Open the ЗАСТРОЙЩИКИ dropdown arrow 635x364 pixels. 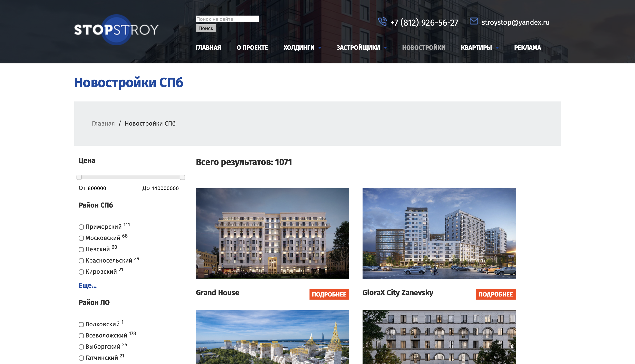[385, 48]
